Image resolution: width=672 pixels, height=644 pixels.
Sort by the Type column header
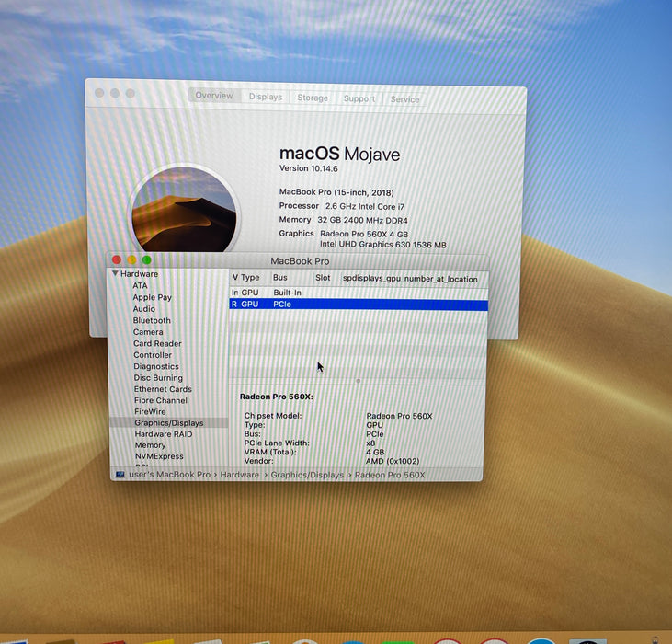click(x=250, y=278)
